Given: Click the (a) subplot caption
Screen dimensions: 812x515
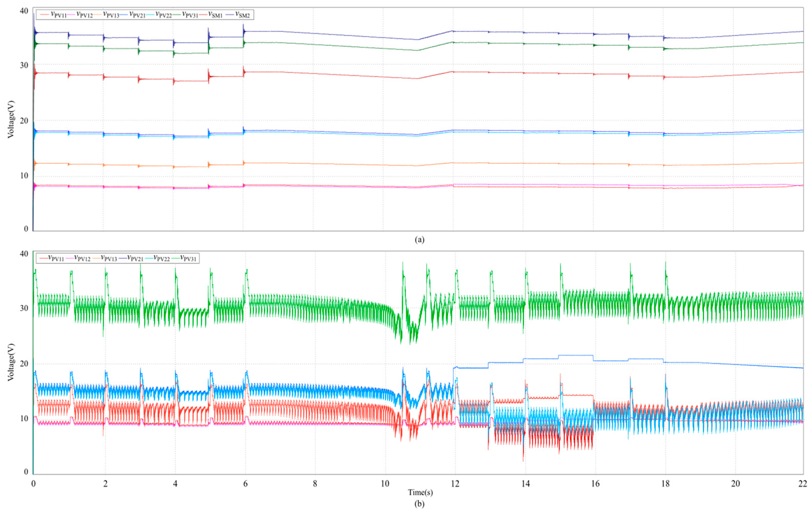Looking at the screenshot, I should [x=419, y=240].
